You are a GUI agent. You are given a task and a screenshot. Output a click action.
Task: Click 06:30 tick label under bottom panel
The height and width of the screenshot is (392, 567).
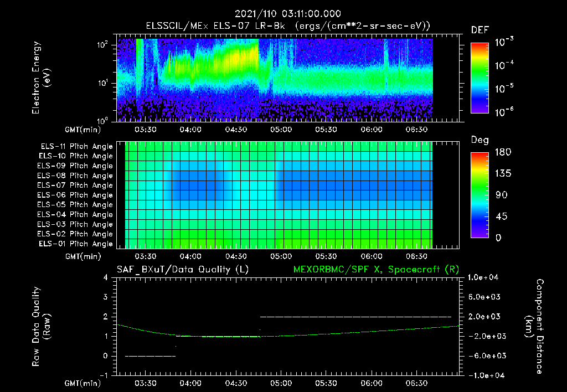click(x=416, y=383)
